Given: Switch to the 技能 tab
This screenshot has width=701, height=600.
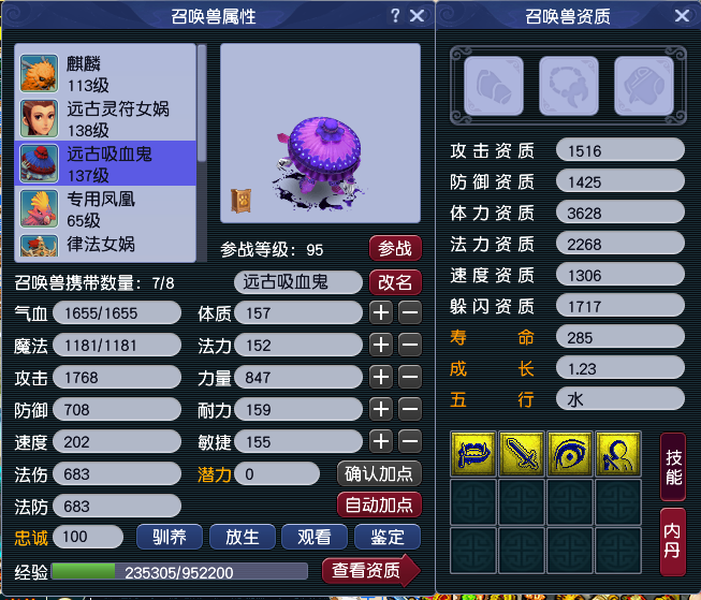Looking at the screenshot, I should tap(673, 467).
